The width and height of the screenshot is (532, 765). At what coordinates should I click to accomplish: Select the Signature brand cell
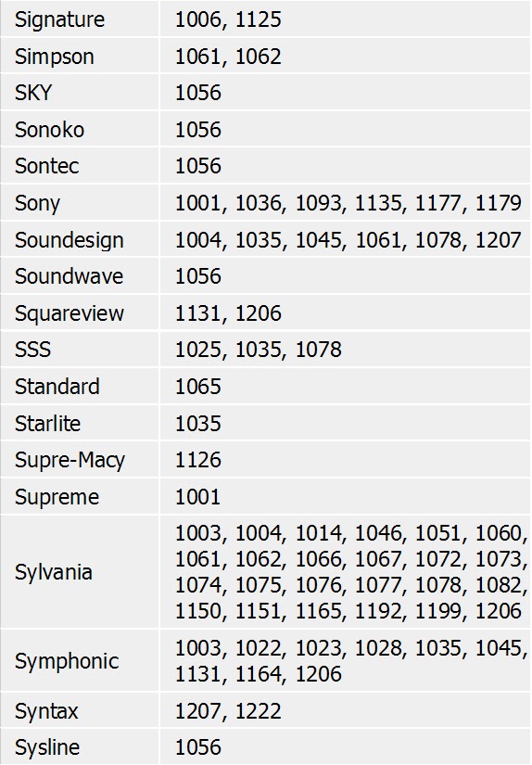tap(80, 19)
